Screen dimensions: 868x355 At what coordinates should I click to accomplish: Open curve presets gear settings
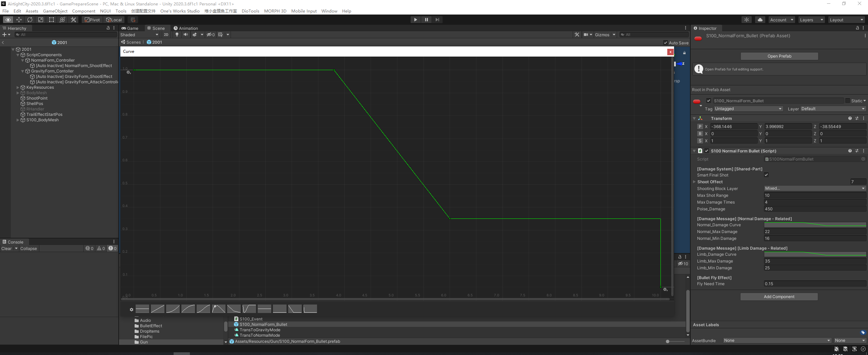click(x=132, y=310)
